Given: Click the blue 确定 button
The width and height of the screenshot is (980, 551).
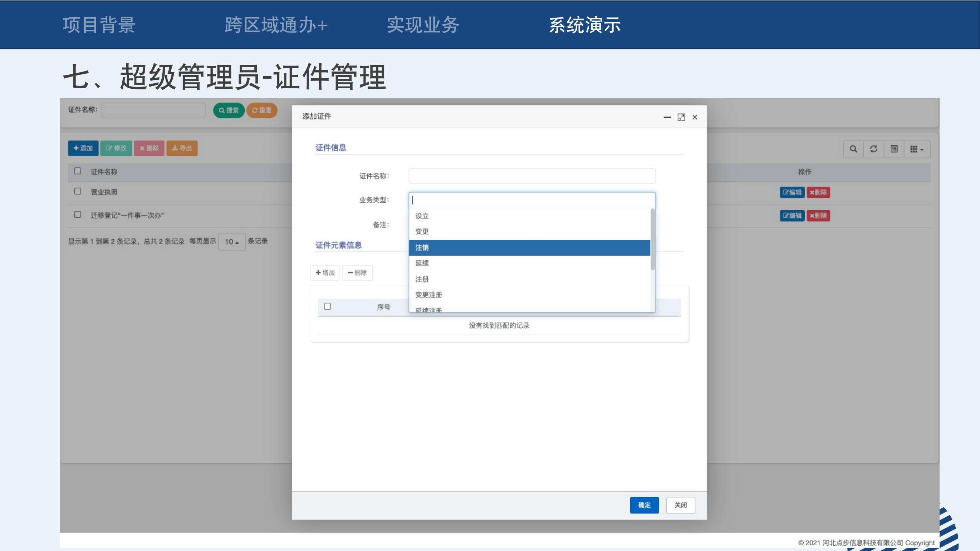Looking at the screenshot, I should click(644, 505).
